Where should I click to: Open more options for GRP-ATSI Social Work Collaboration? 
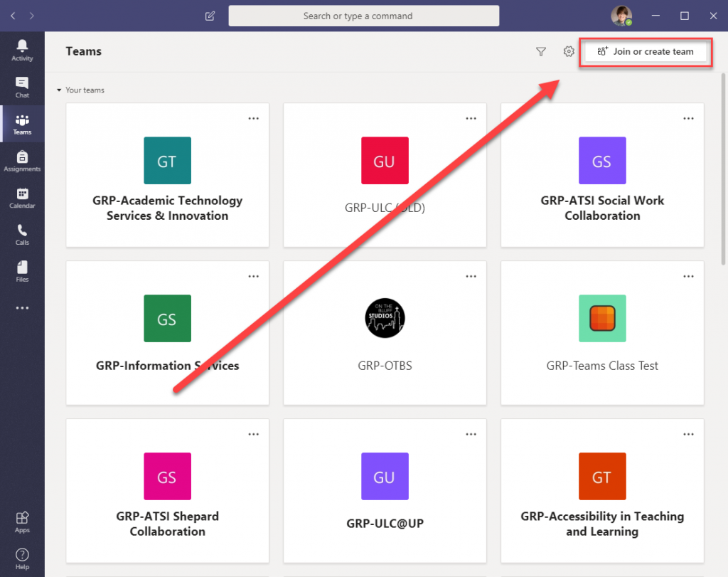688,119
